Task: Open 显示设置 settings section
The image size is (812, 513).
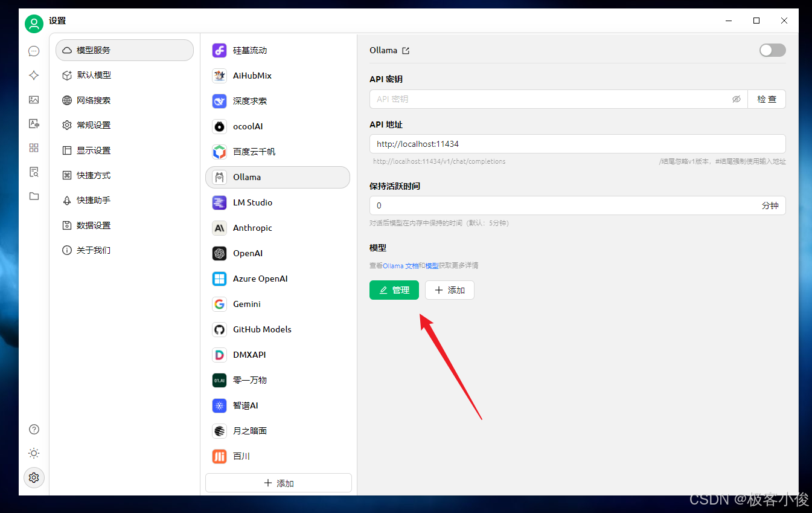Action: (124, 150)
